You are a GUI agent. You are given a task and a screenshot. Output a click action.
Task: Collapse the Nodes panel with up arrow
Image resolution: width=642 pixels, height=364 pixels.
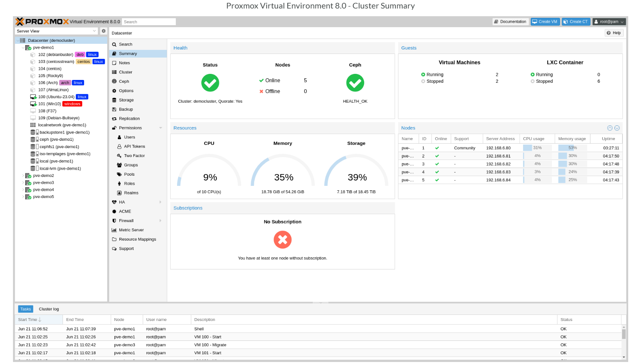pyautogui.click(x=610, y=128)
